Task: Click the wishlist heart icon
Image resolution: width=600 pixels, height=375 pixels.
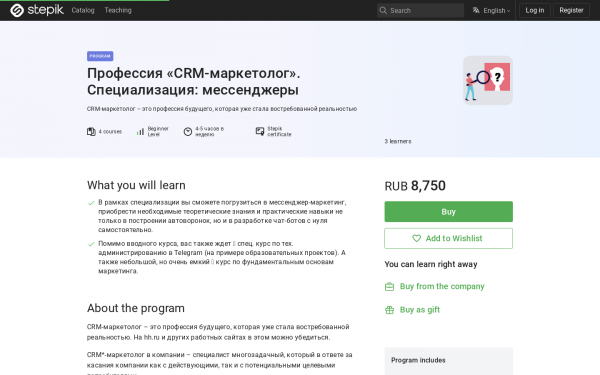Action: [x=416, y=238]
